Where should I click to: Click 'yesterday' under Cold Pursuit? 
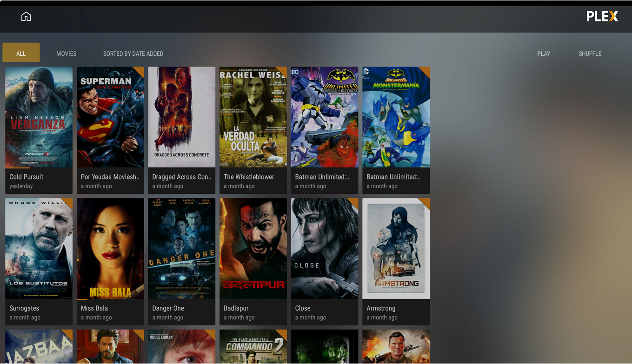[21, 186]
